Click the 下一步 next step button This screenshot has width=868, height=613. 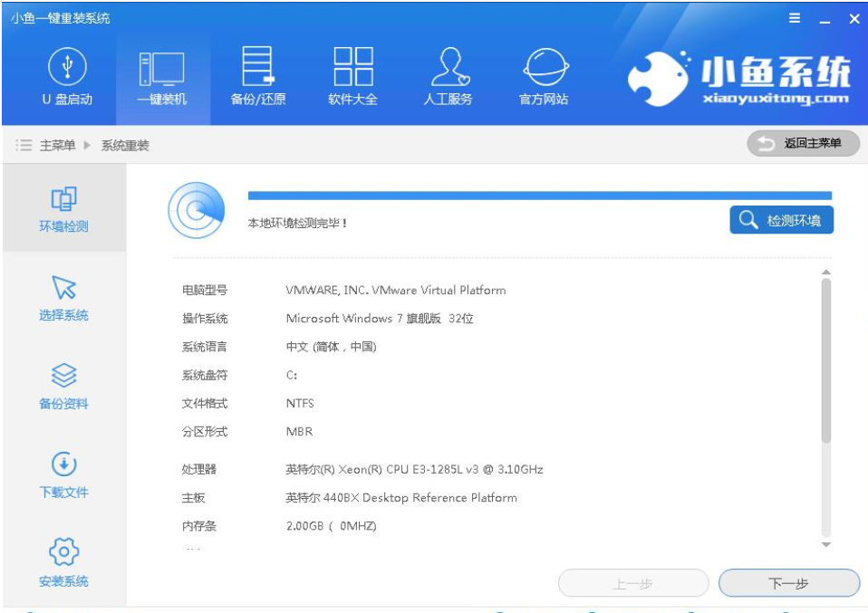point(789,583)
